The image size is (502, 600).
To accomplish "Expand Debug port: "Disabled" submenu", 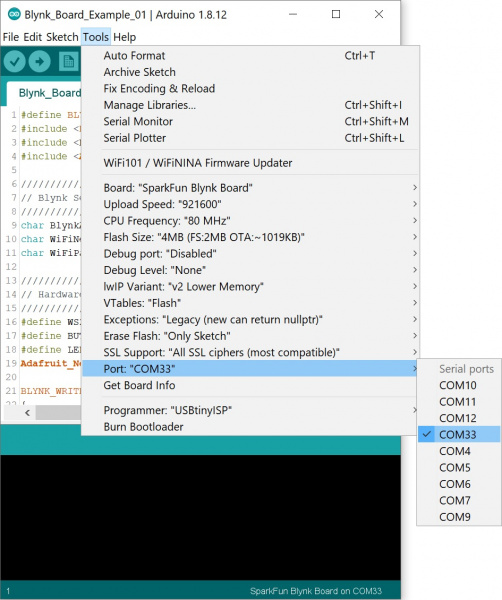I will (x=251, y=254).
